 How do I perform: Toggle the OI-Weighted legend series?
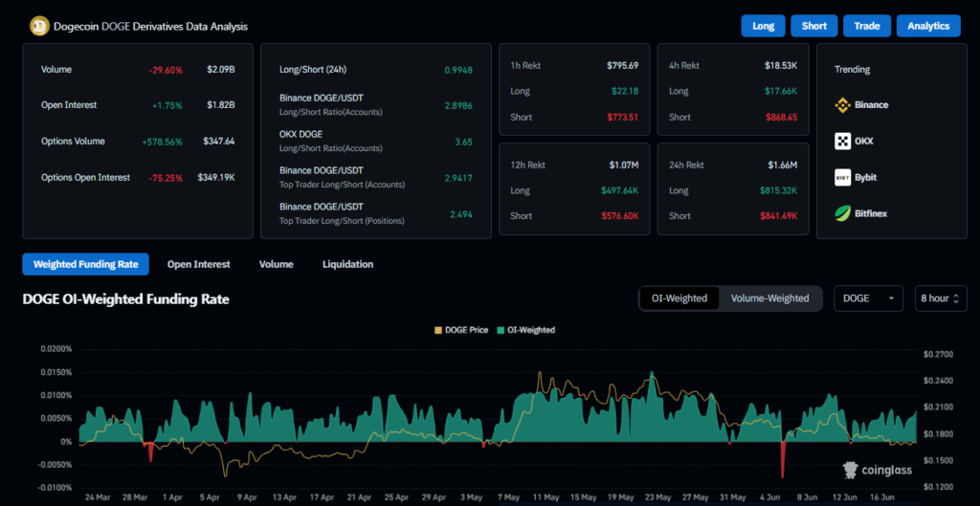click(525, 330)
